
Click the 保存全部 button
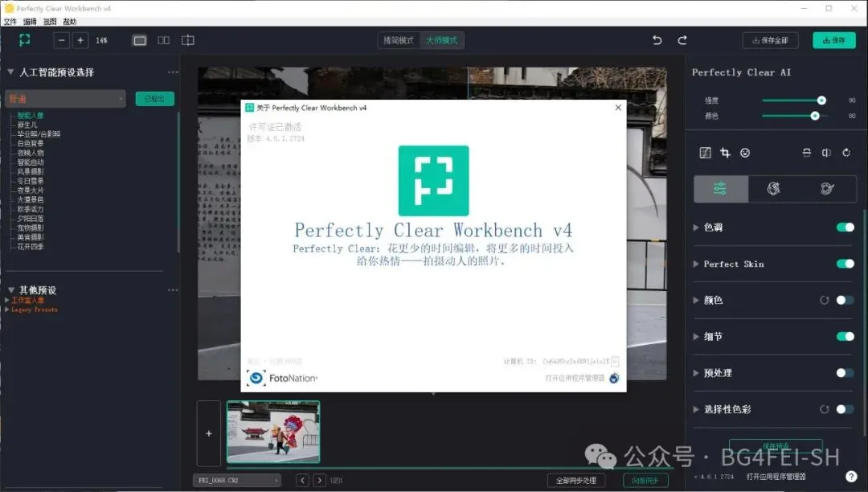[x=771, y=40]
